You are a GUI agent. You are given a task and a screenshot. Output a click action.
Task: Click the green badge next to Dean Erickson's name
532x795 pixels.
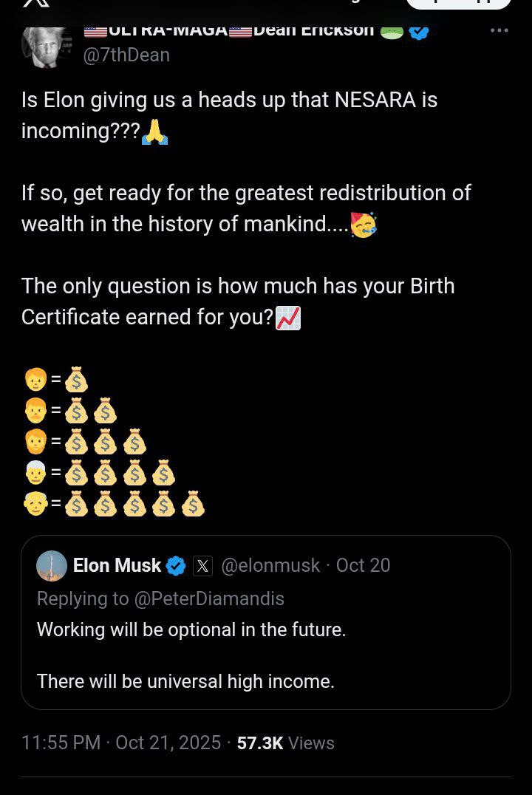392,32
